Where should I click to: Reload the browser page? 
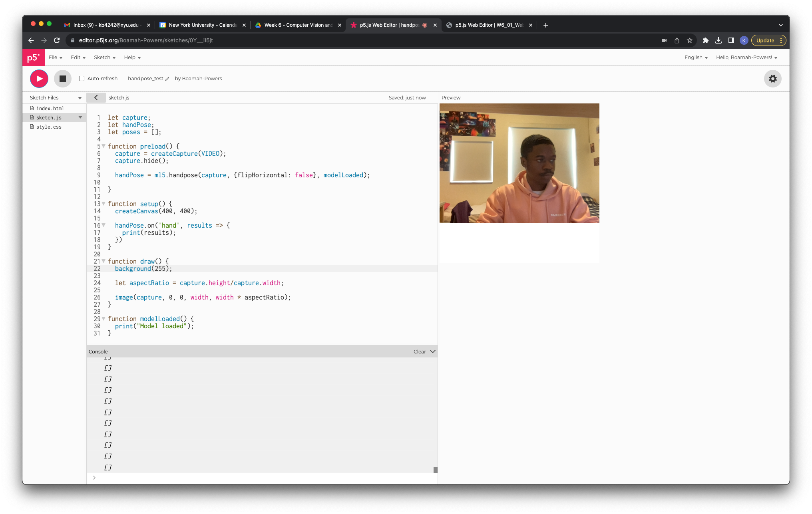tap(57, 40)
